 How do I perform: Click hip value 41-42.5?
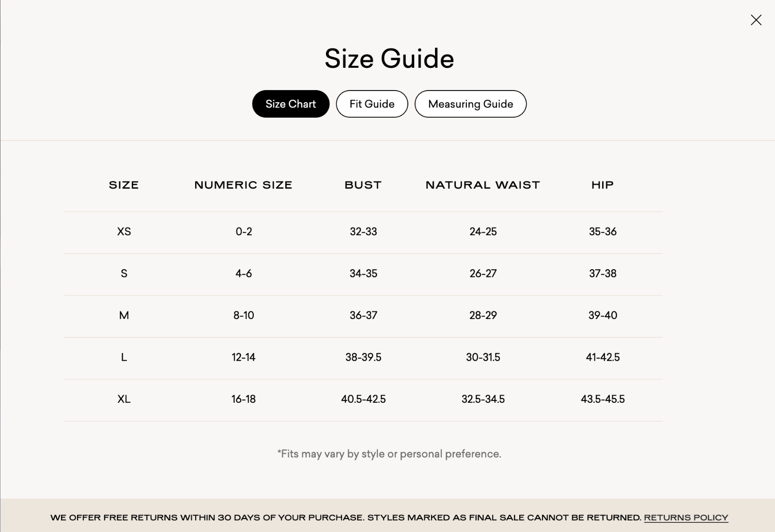(x=603, y=357)
